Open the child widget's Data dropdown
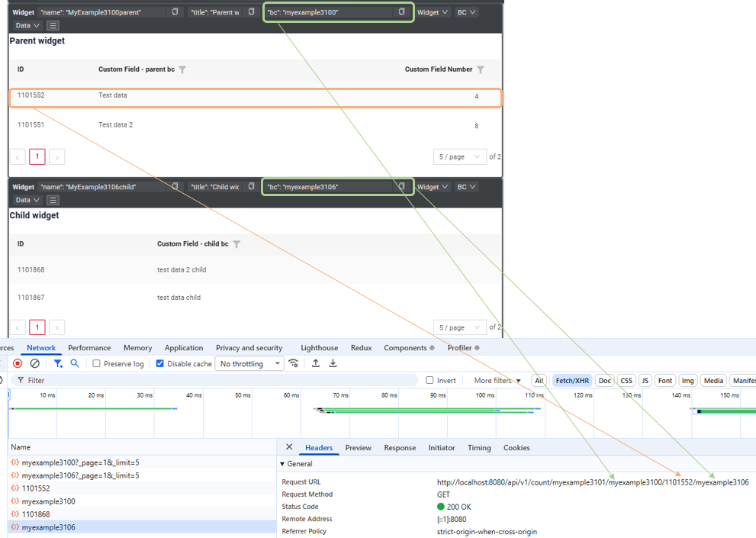The height and width of the screenshot is (538, 756). (27, 200)
